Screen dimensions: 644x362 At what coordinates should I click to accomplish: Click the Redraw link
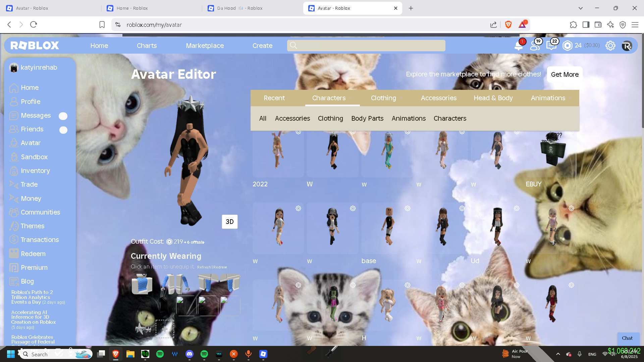tap(220, 267)
